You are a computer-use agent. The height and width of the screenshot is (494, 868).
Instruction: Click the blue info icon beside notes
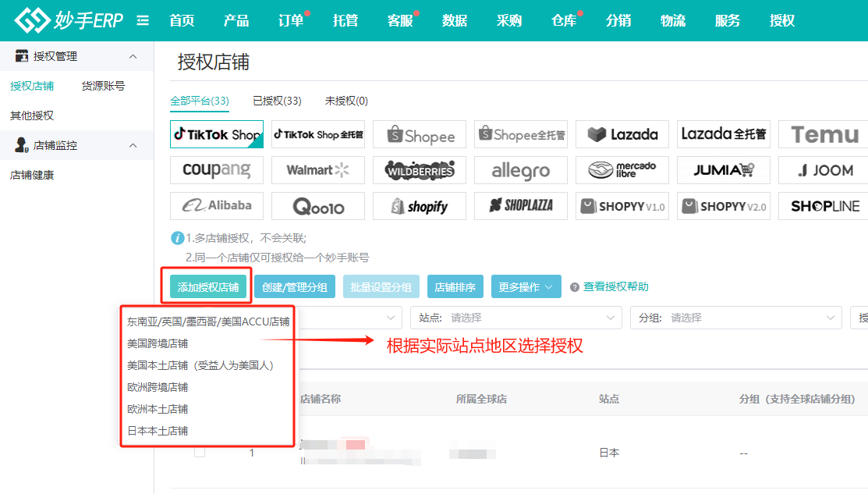tap(177, 238)
